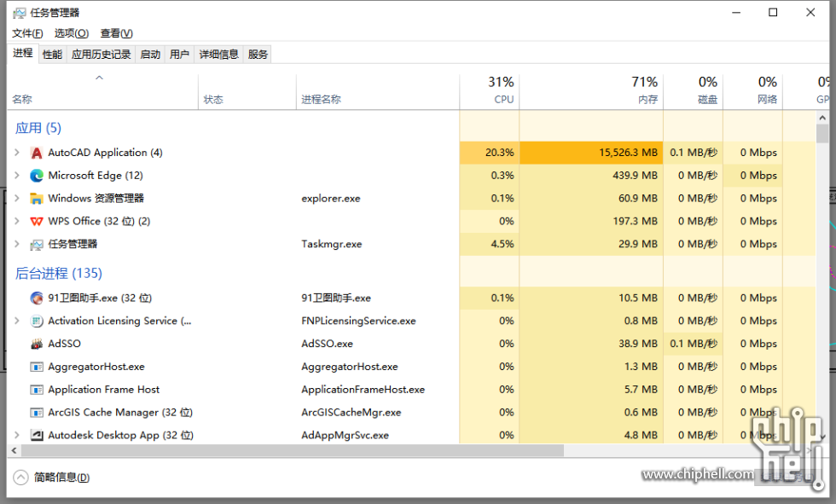Open the 选项(O) menu
Image resolution: width=836 pixels, height=504 pixels.
click(72, 33)
